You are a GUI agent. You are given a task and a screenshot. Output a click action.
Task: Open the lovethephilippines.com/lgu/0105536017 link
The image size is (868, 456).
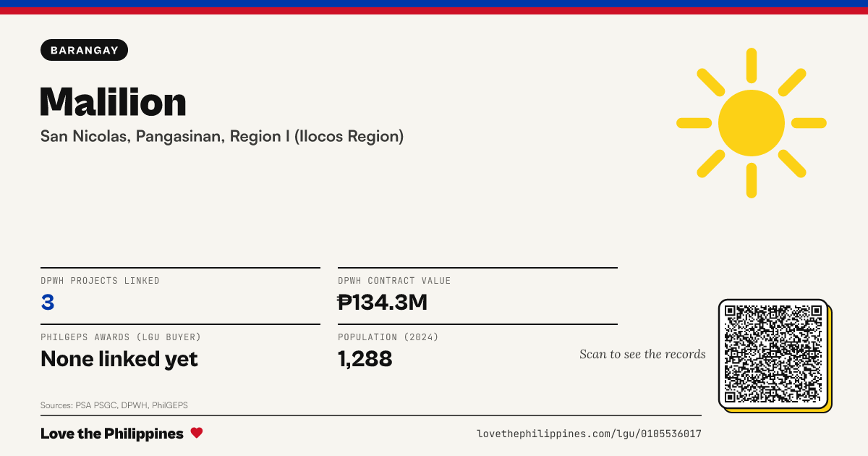coord(589,434)
